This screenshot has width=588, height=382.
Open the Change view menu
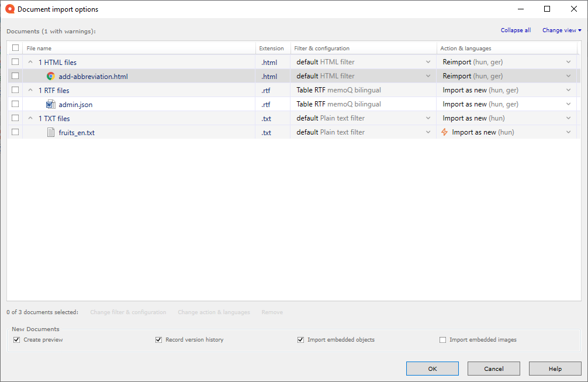(x=560, y=30)
